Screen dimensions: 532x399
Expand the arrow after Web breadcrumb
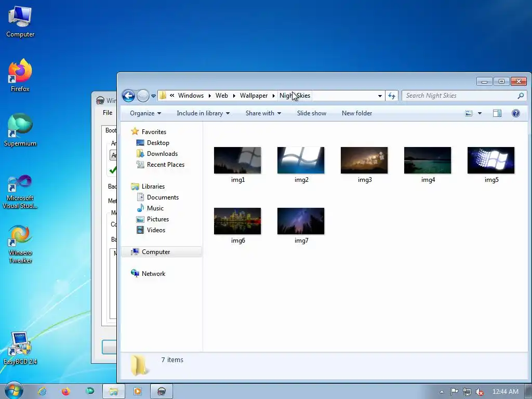[234, 96]
